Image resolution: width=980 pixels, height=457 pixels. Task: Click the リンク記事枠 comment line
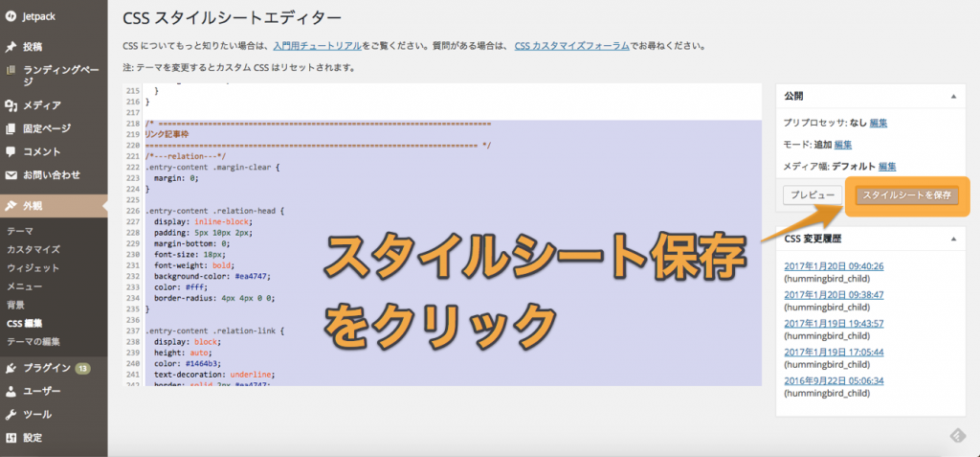pos(166,134)
